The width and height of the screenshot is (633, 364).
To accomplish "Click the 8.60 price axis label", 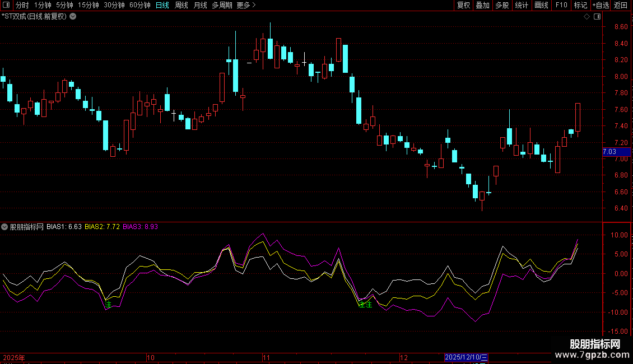I will 621,27.
